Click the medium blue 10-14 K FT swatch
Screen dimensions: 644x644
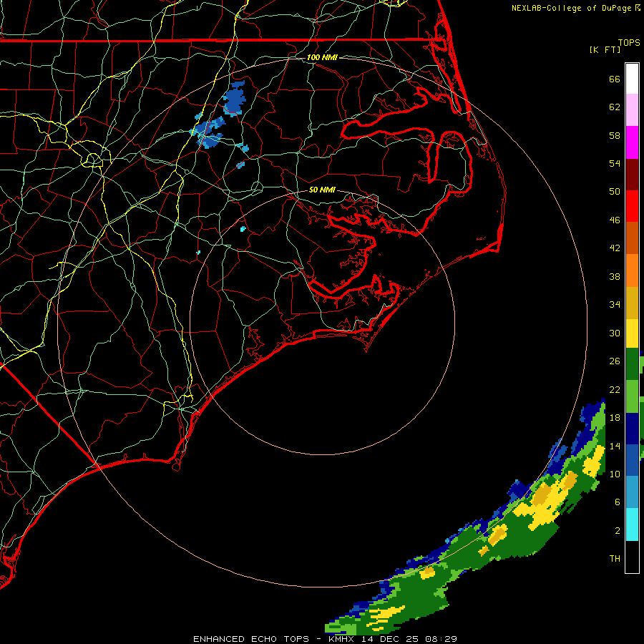point(632,460)
